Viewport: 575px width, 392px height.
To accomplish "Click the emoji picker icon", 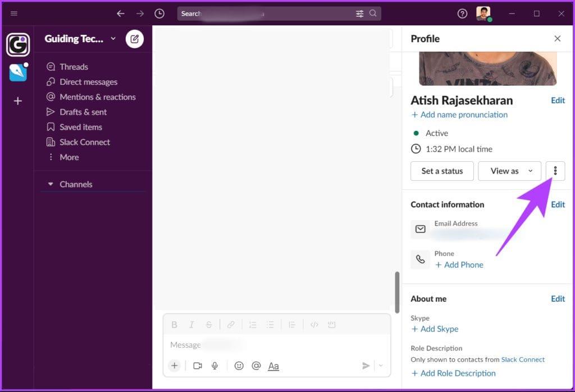I will pyautogui.click(x=239, y=366).
